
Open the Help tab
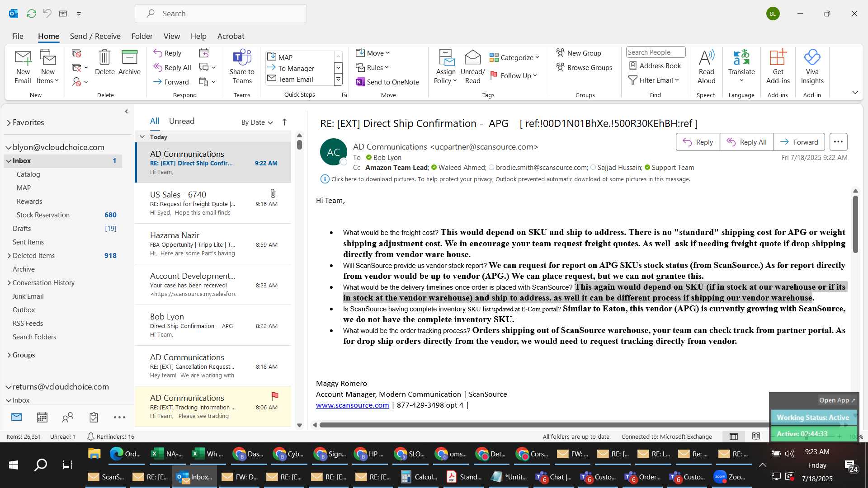click(x=198, y=36)
